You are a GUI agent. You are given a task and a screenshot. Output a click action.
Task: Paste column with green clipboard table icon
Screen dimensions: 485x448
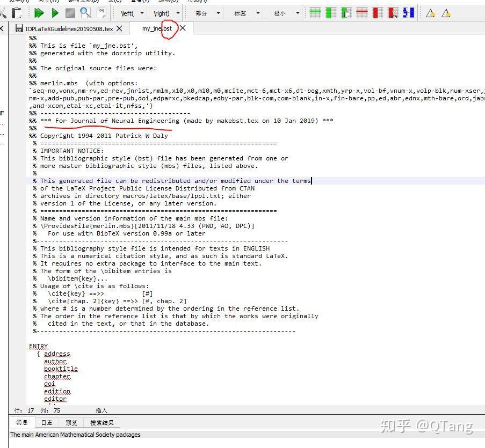(x=346, y=13)
